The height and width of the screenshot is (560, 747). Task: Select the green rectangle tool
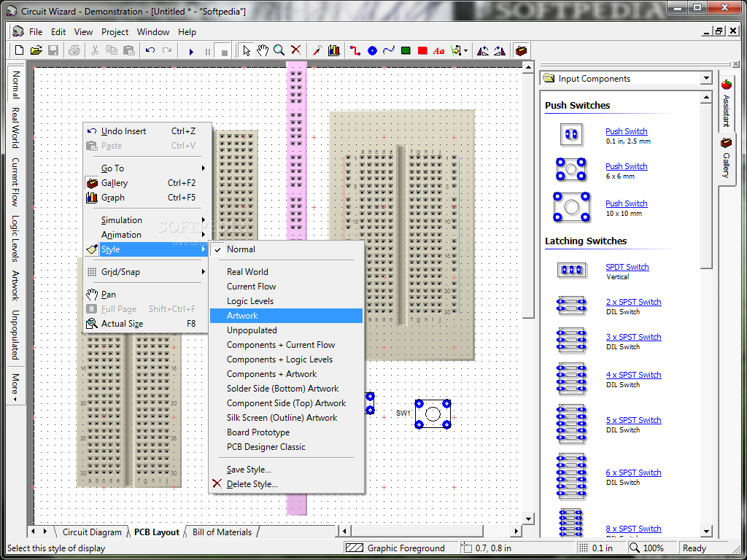click(x=406, y=50)
